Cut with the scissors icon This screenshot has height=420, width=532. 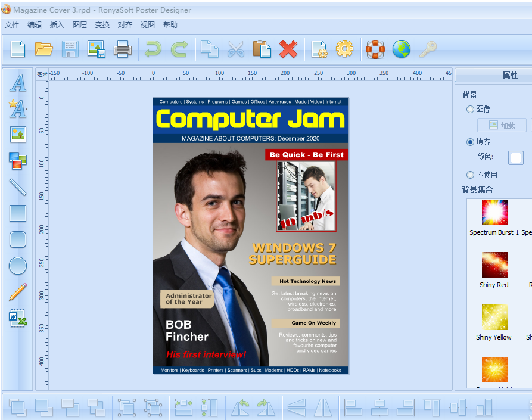click(x=236, y=49)
